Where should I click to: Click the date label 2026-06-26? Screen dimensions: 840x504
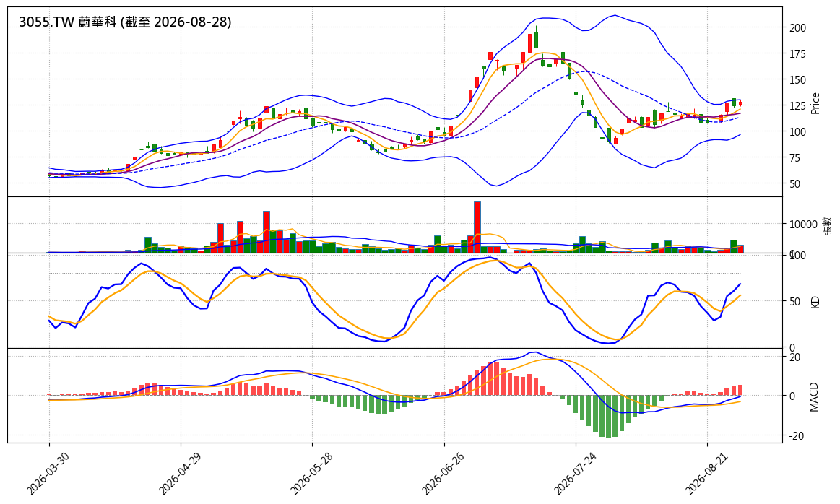[443, 473]
